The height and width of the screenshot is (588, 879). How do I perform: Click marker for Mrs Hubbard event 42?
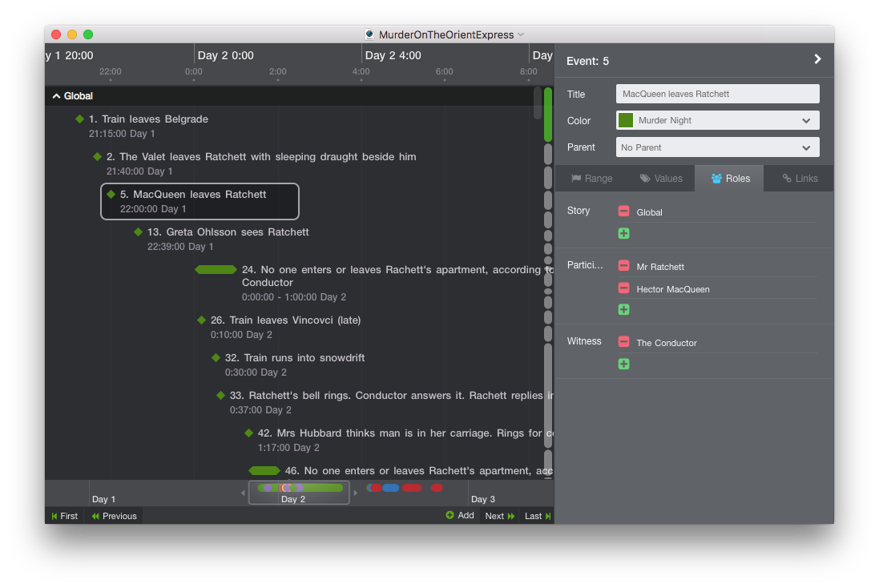[x=249, y=433]
